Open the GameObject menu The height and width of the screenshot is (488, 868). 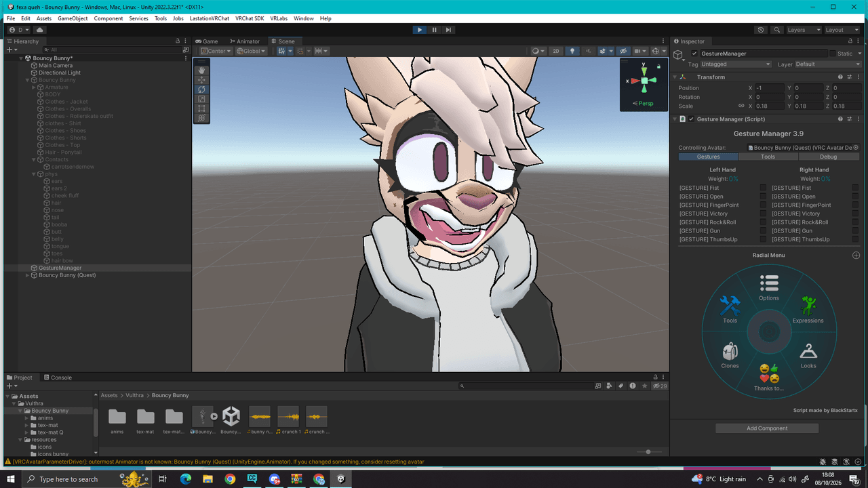tap(73, 18)
